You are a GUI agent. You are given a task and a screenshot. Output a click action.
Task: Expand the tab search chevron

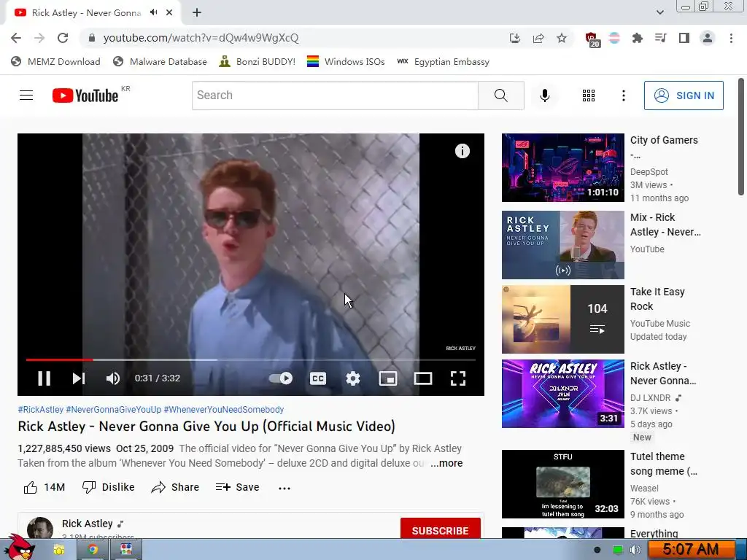(659, 12)
